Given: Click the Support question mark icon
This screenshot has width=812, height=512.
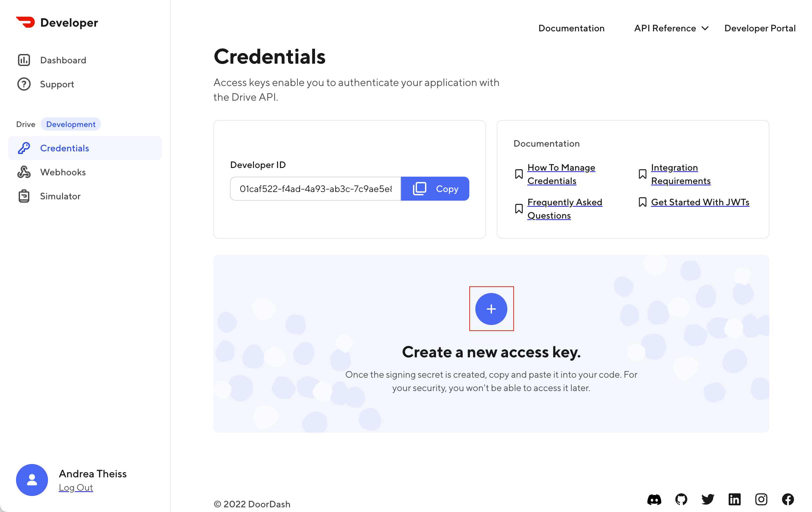Looking at the screenshot, I should [x=24, y=84].
